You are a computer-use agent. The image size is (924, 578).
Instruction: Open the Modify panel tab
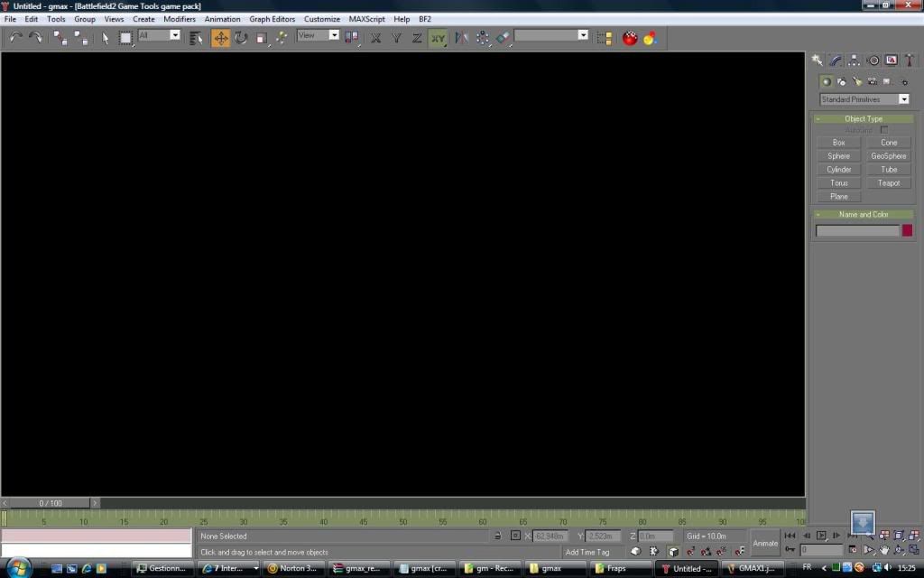(x=836, y=61)
